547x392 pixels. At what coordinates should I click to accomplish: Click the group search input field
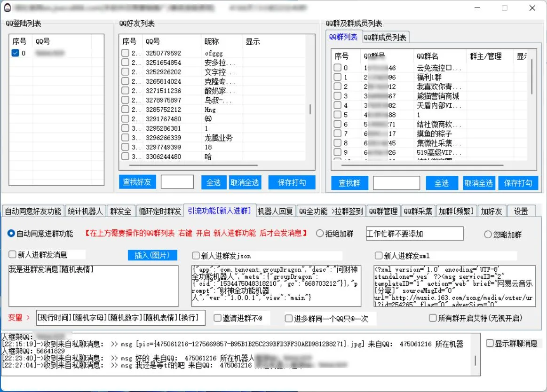(x=396, y=183)
